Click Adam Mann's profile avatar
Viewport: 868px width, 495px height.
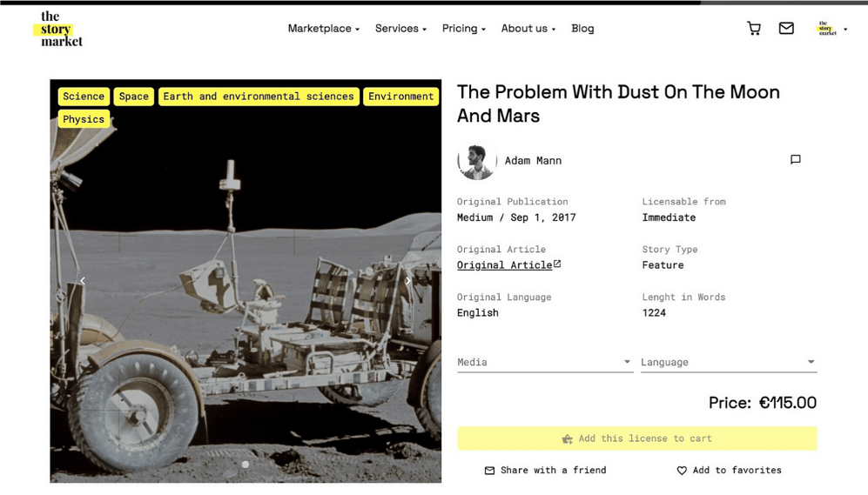[476, 161]
